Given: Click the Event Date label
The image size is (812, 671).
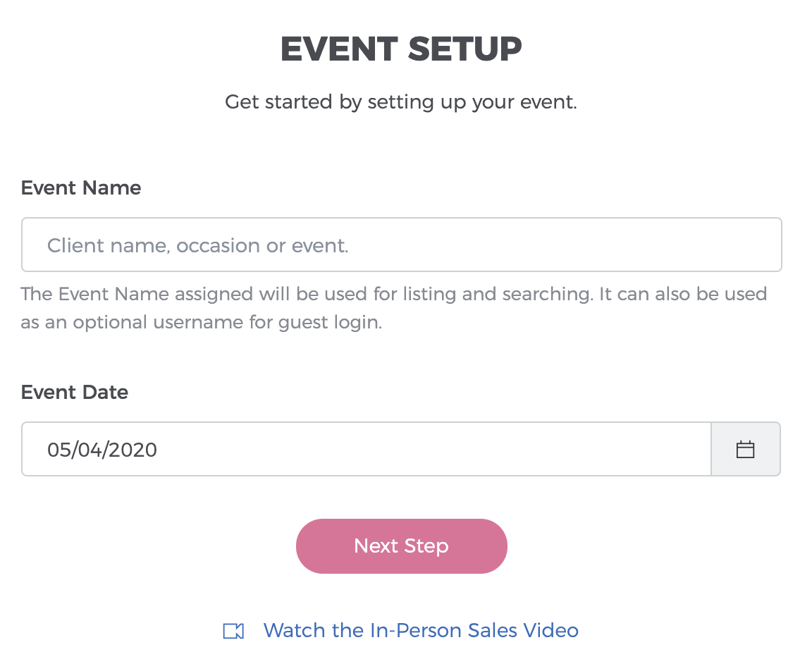Looking at the screenshot, I should 75,393.
